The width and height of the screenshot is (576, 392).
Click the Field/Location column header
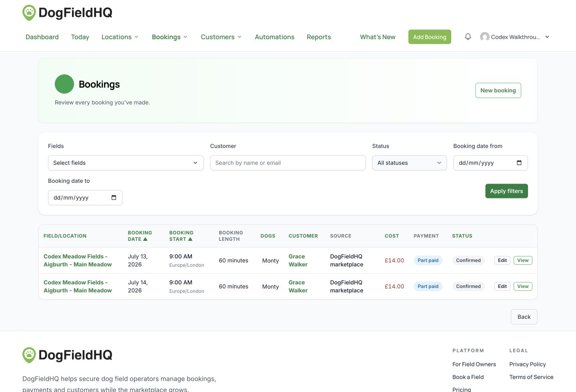click(65, 236)
